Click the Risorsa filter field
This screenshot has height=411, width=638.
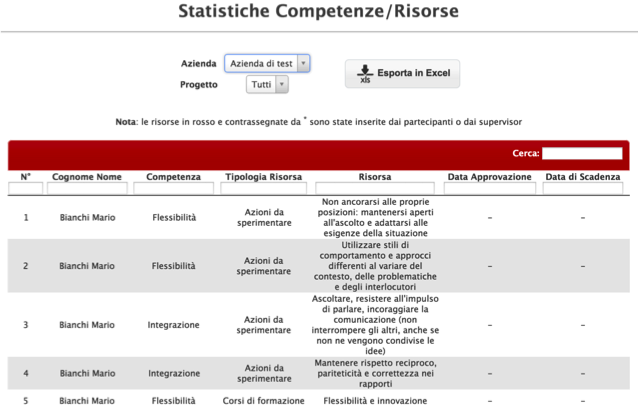pyautogui.click(x=375, y=188)
